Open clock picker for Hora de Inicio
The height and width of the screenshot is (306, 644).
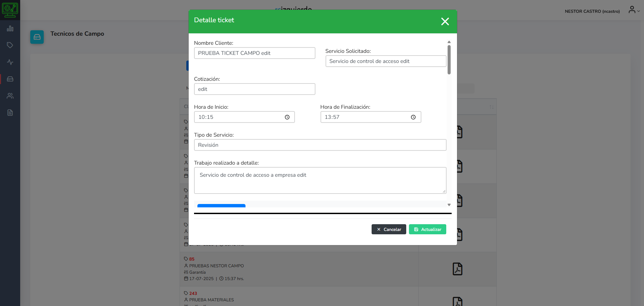pos(287,117)
